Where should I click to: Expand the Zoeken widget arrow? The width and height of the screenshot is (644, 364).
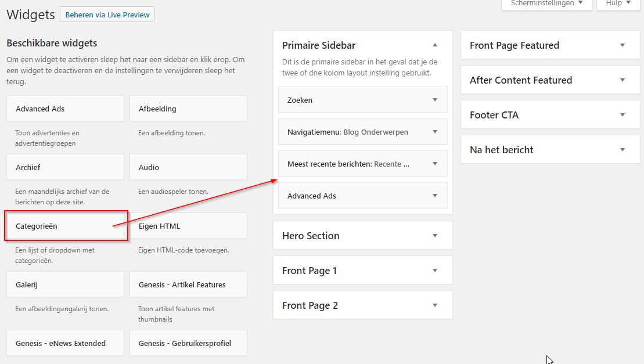tap(434, 100)
